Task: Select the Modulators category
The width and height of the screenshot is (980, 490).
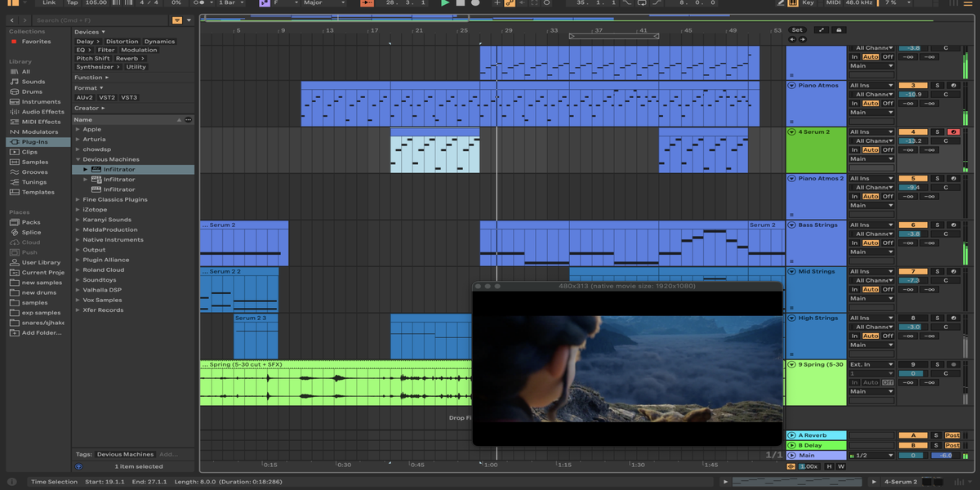Action: coord(39,131)
